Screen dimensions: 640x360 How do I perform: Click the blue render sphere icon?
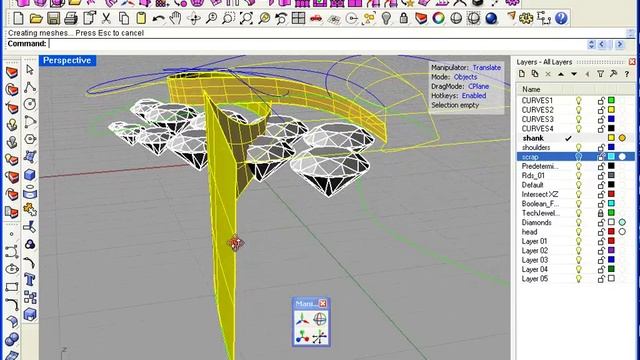pos(491,18)
